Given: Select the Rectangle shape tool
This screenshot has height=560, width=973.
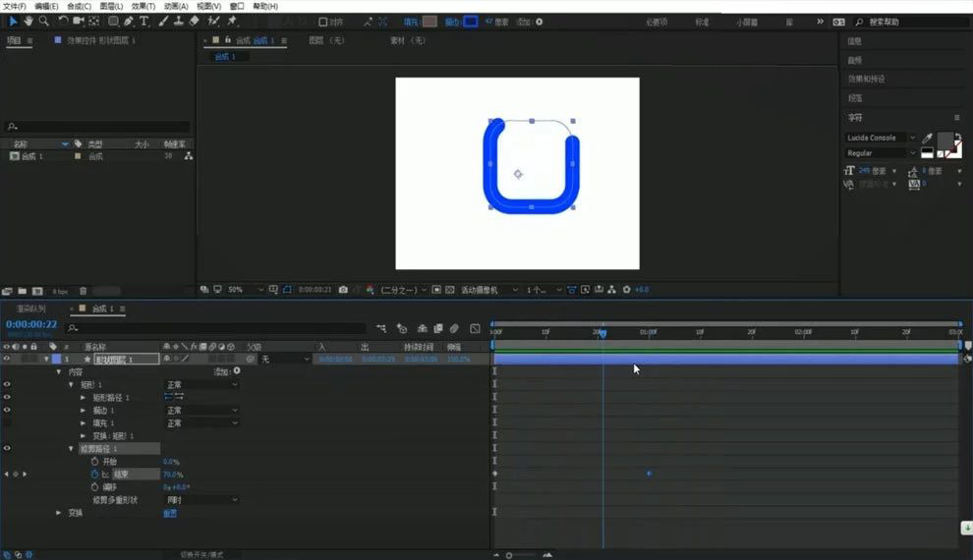Looking at the screenshot, I should [x=114, y=21].
